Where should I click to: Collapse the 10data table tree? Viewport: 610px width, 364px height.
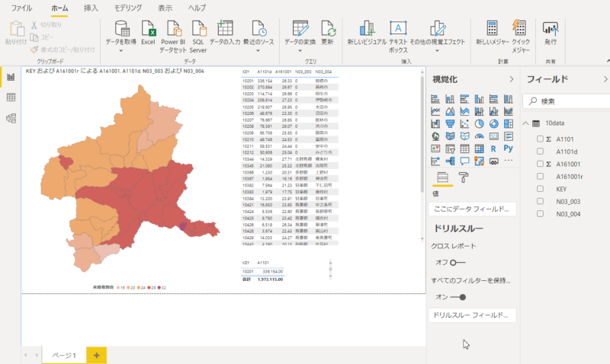(x=525, y=123)
